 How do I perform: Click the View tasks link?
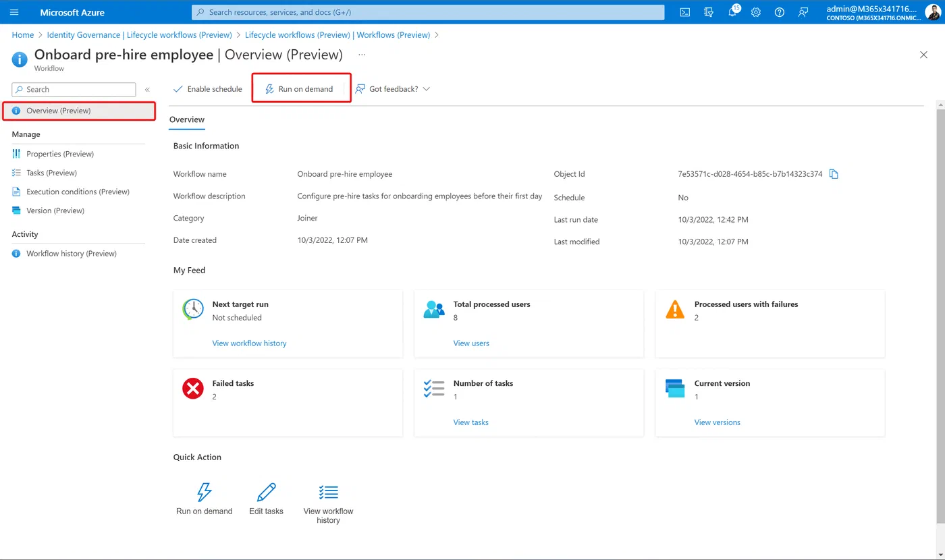pos(470,422)
